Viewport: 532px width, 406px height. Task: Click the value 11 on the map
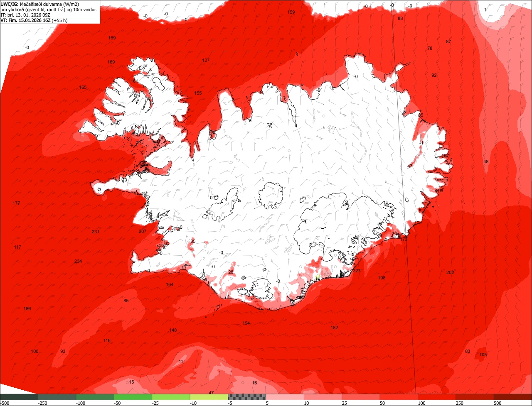click(x=181, y=362)
